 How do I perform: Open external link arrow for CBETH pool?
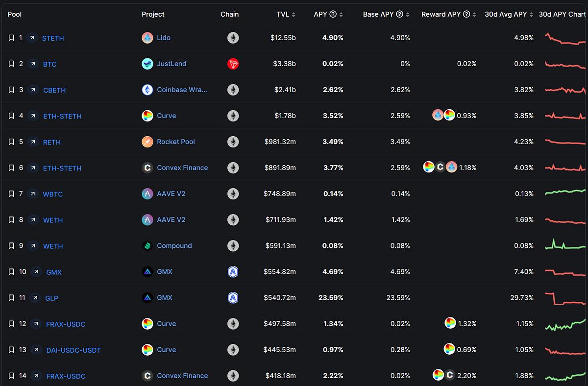33,90
